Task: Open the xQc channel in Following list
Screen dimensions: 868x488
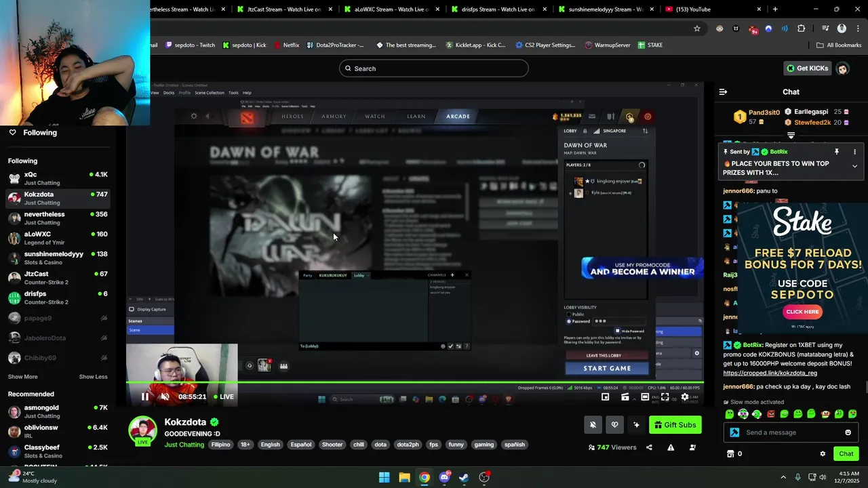Action: [x=58, y=178]
